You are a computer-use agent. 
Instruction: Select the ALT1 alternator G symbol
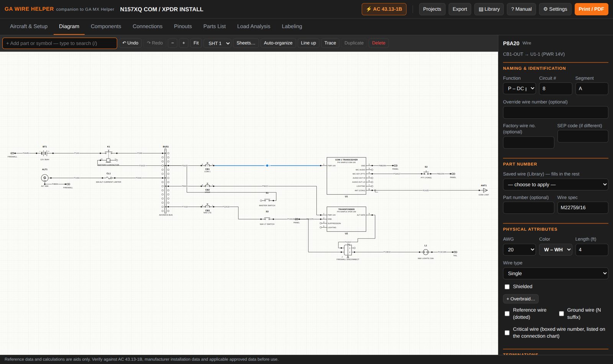coord(45,178)
